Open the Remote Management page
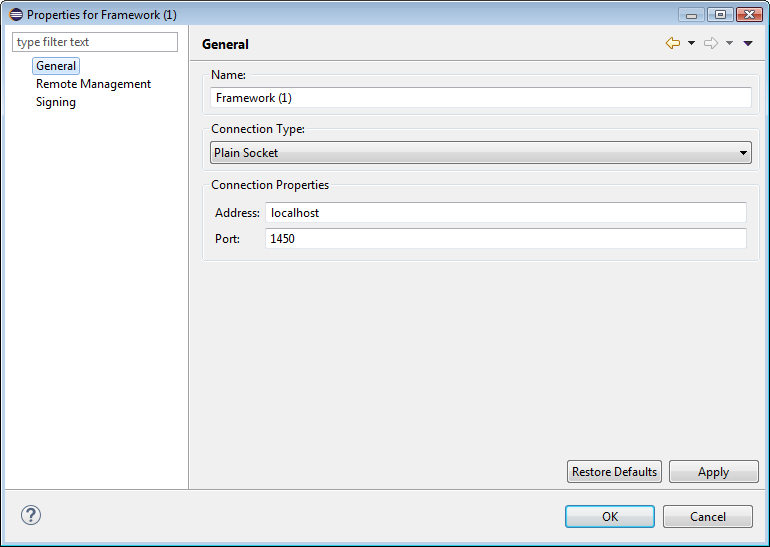Screen dimensions: 770x547 coord(93,84)
